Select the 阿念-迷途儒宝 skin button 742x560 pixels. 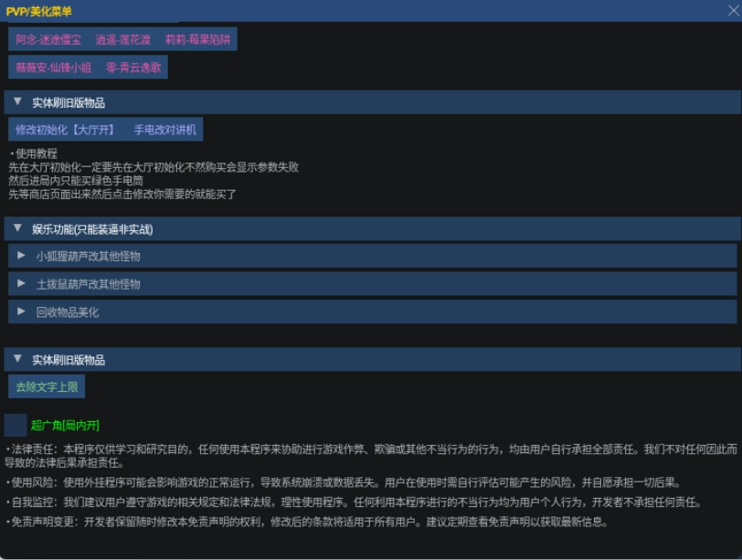pos(48,40)
